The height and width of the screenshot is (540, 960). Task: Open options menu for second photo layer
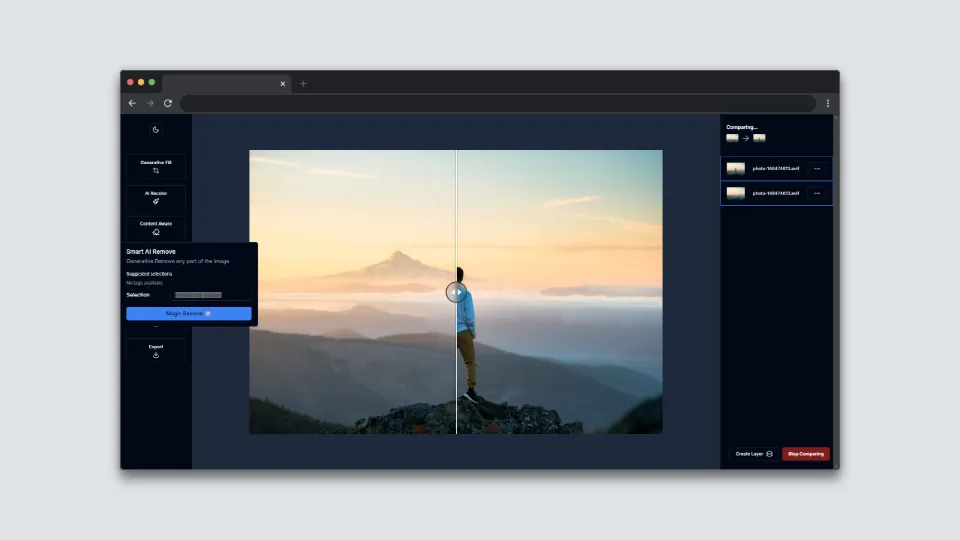click(817, 193)
